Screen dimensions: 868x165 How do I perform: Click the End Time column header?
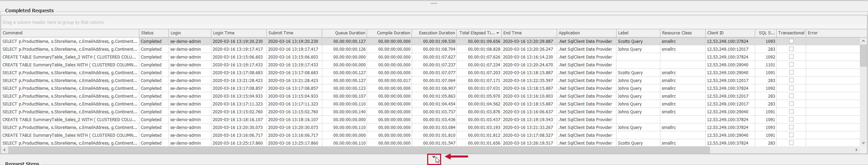click(529, 33)
